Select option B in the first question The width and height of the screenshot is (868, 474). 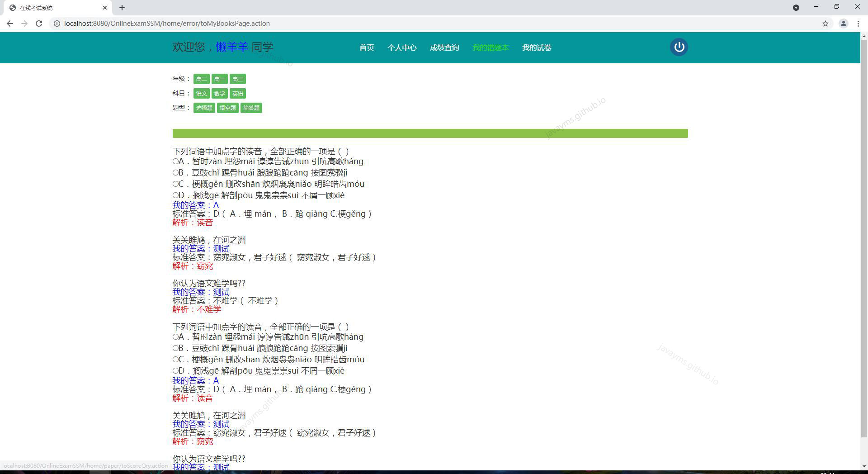pos(175,173)
